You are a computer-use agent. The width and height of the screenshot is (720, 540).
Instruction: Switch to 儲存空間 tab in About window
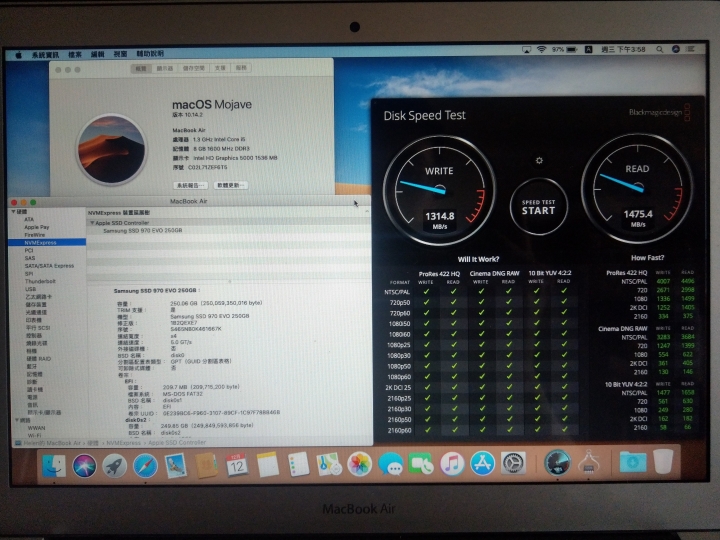pos(194,68)
